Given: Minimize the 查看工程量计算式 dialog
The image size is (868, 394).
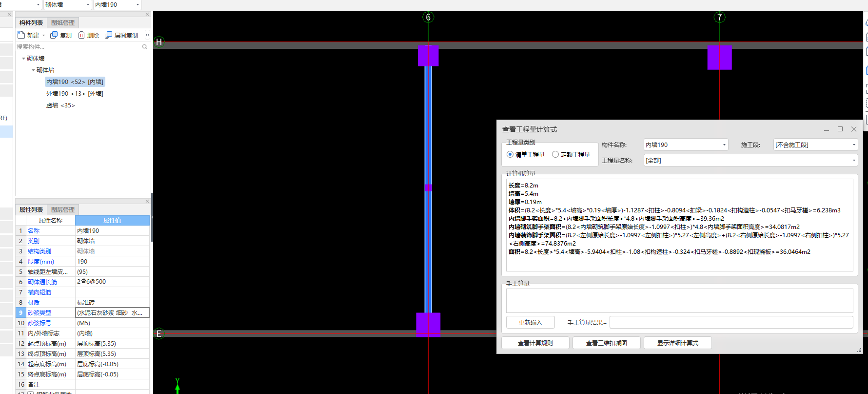Looking at the screenshot, I should coord(827,129).
